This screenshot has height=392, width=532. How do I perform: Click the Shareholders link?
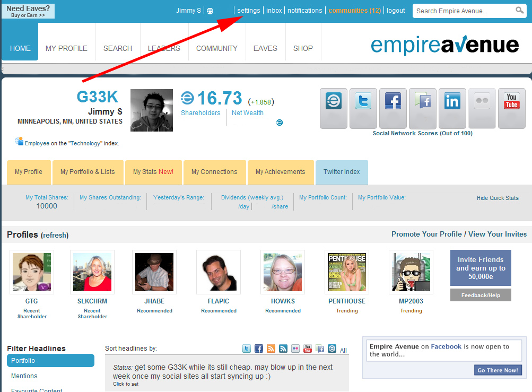200,112
